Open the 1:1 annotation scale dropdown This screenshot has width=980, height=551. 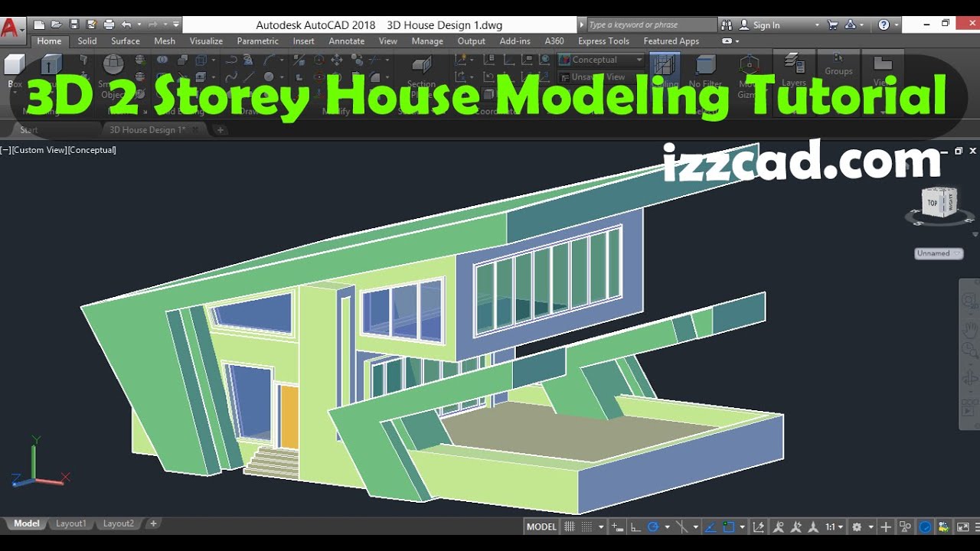click(x=833, y=527)
